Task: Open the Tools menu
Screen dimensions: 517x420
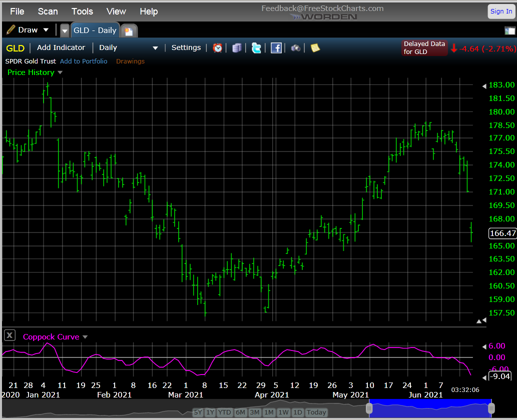Action: pyautogui.click(x=82, y=11)
